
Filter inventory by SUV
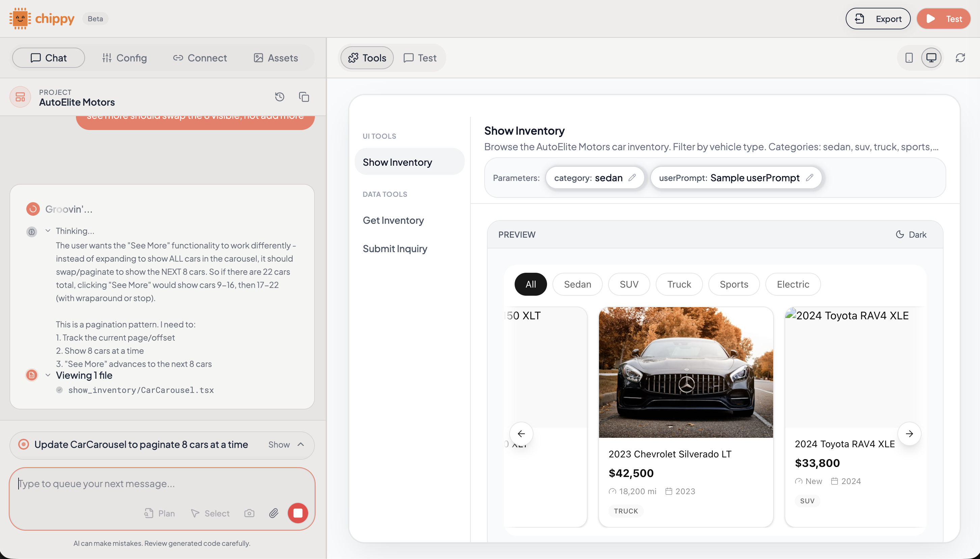(629, 285)
